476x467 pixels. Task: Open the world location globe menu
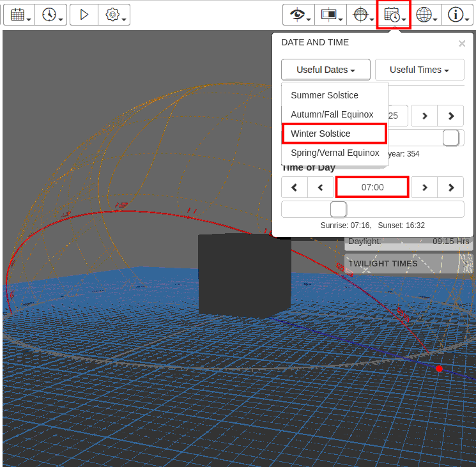[424, 15]
